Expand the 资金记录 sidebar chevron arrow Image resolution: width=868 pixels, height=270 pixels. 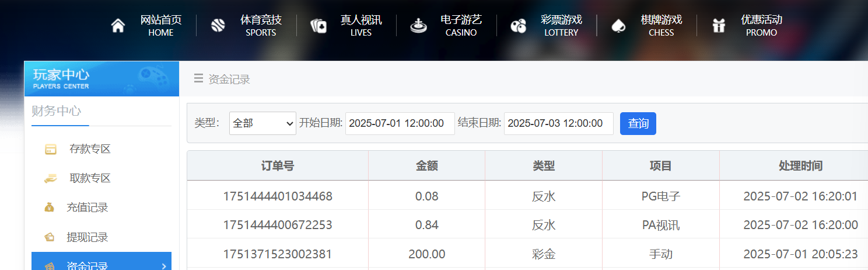coord(163,266)
